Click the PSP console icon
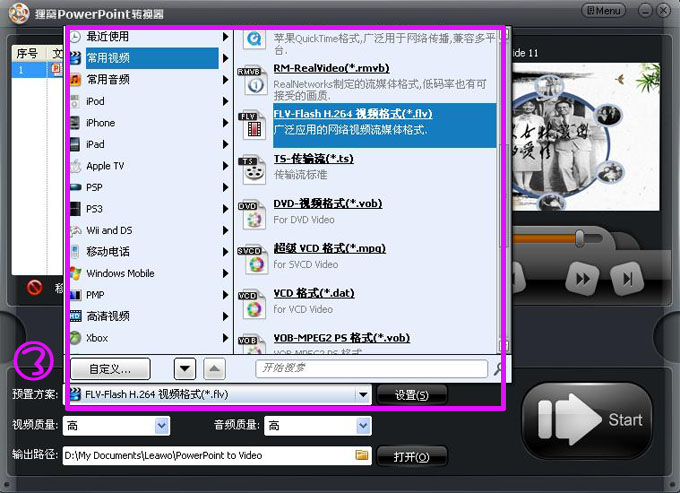The width and height of the screenshot is (680, 493). pos(75,187)
